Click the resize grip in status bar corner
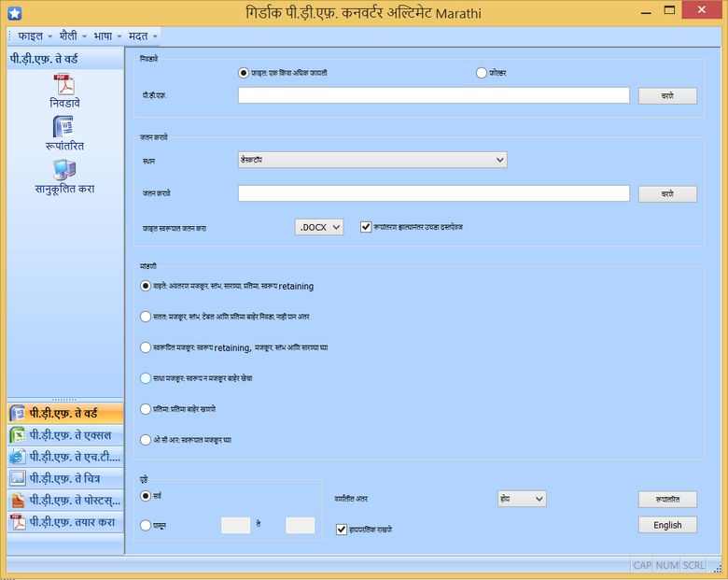This screenshot has height=580, width=728. pyautogui.click(x=719, y=568)
